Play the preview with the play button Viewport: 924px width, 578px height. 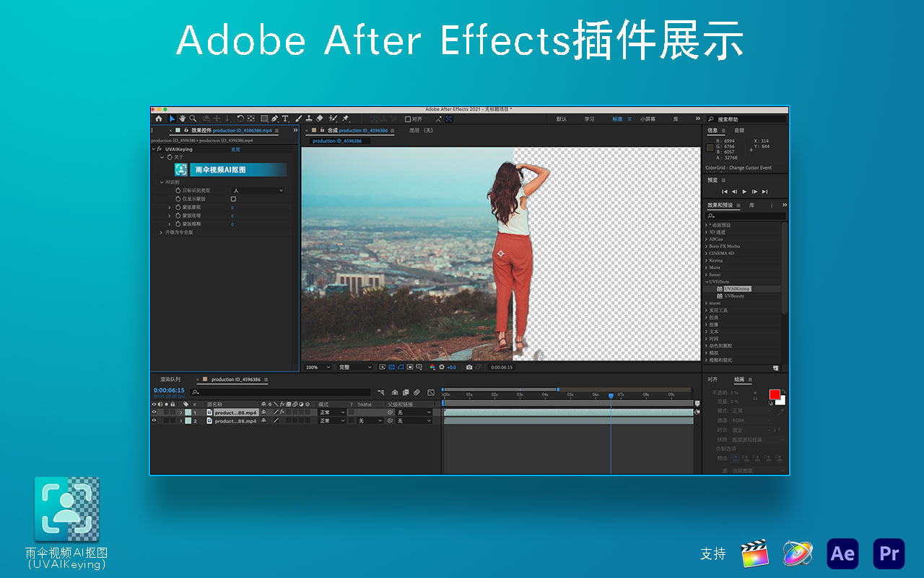(x=744, y=191)
